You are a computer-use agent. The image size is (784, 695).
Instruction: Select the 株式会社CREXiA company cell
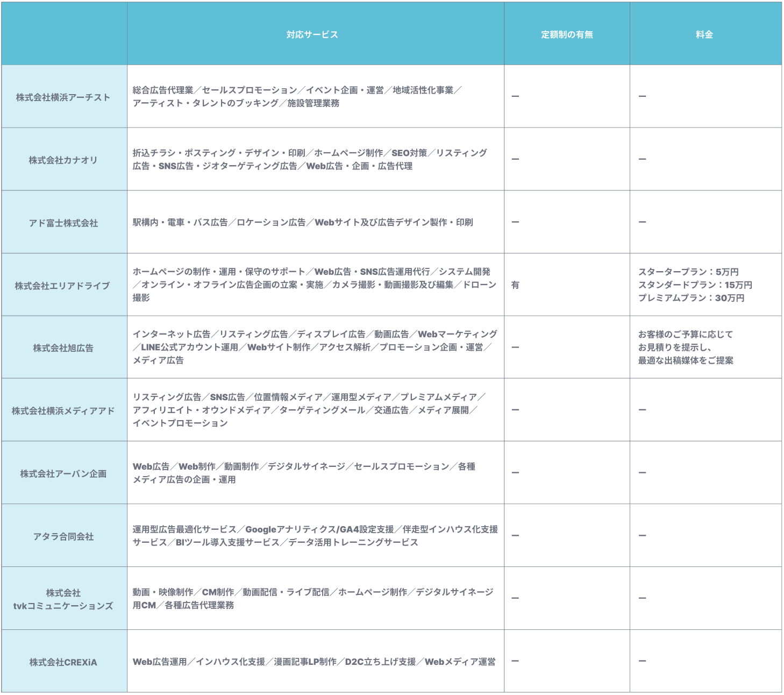63,662
